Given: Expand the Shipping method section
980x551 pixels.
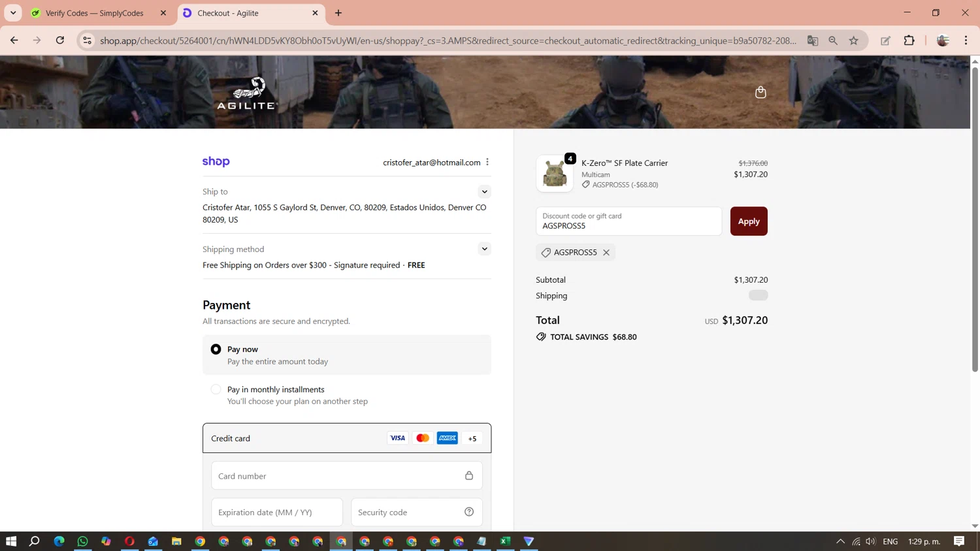Looking at the screenshot, I should (484, 249).
